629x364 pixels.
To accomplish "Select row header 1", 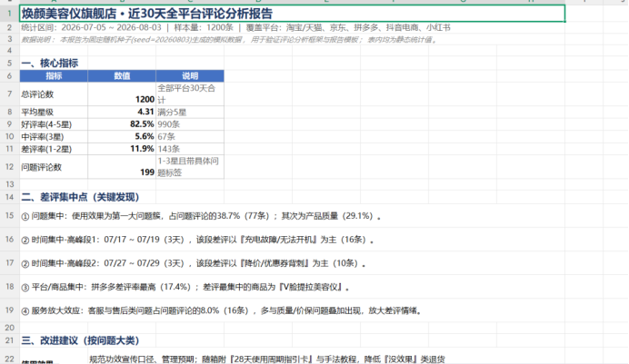I will [10, 14].
